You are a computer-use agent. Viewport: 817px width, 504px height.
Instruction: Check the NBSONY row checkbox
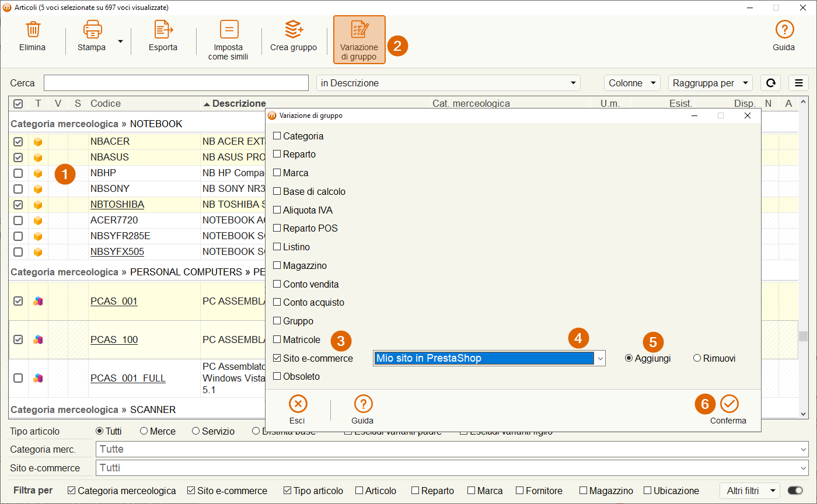18,189
